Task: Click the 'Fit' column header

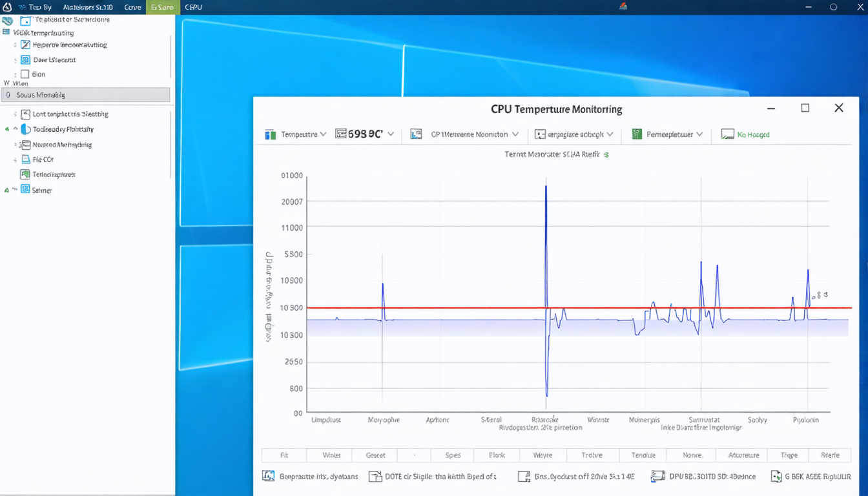Action: [284, 455]
